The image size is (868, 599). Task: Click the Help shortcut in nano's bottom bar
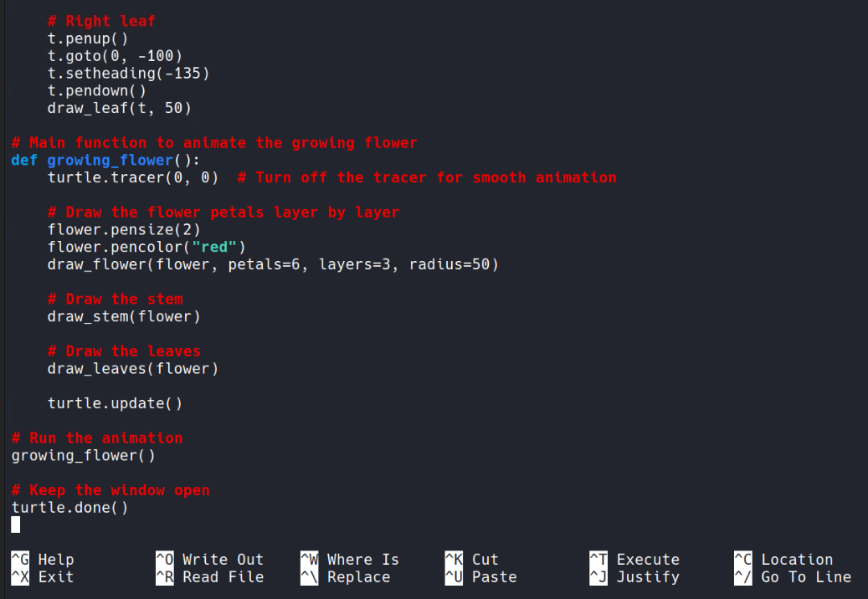point(55,560)
